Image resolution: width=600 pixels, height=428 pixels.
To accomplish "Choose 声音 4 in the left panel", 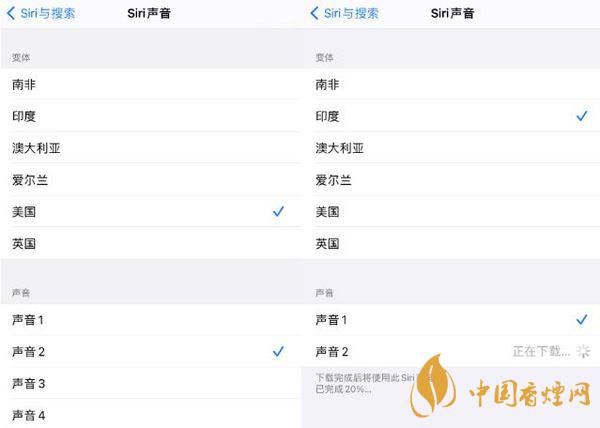I will (28, 414).
